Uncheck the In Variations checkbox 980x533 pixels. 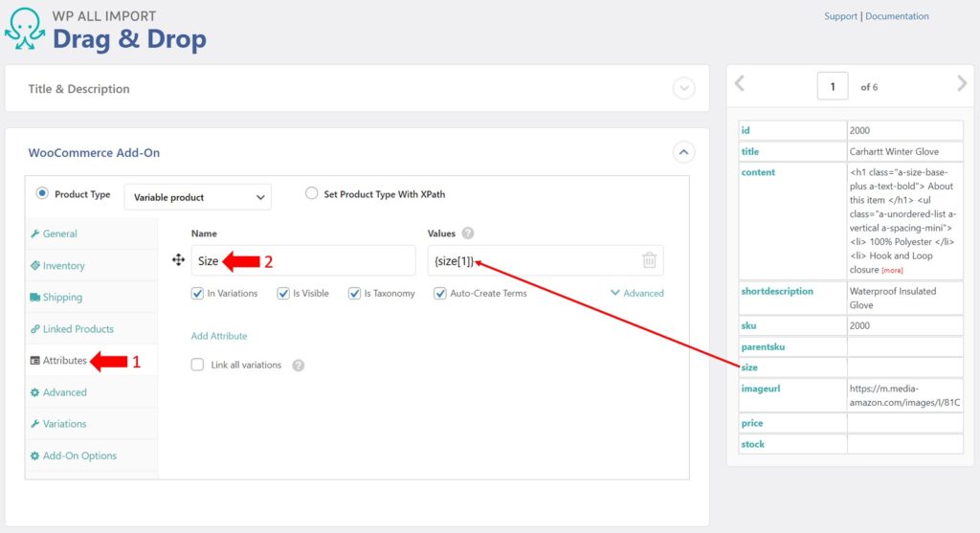[x=197, y=293]
